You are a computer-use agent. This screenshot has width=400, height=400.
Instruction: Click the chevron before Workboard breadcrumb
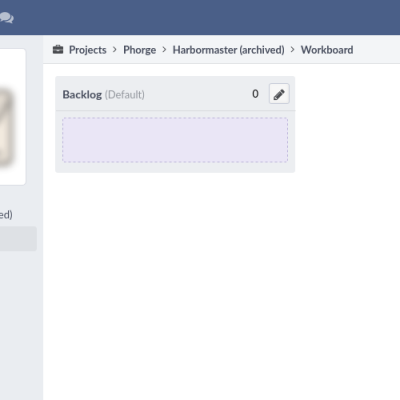pos(292,50)
